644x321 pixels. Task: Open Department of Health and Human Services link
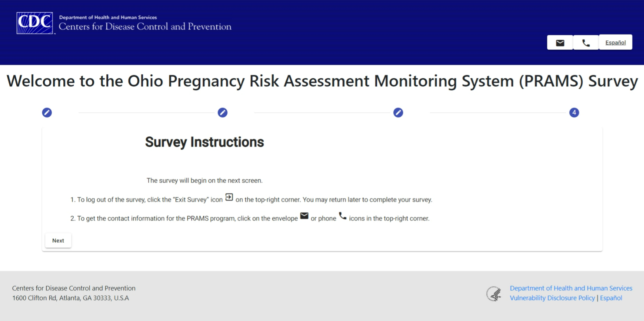pyautogui.click(x=571, y=288)
